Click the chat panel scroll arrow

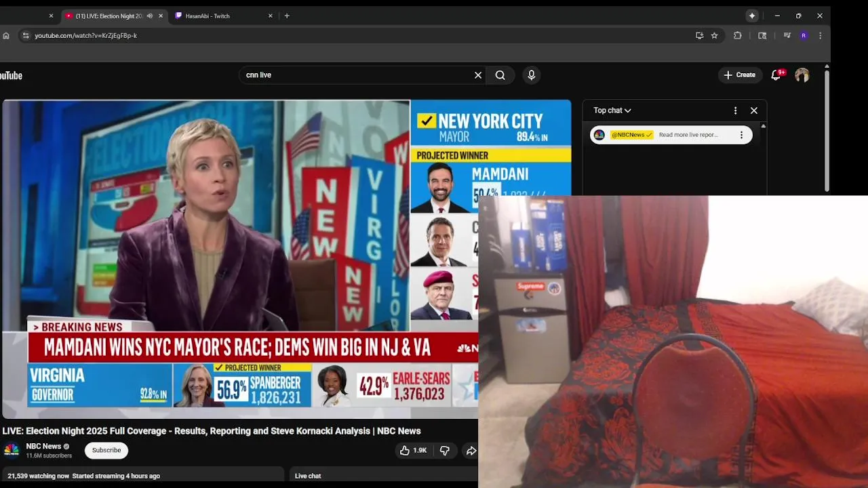point(764,126)
